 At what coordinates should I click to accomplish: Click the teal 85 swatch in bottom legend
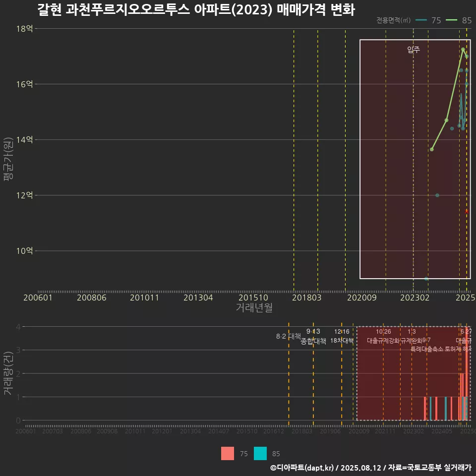click(x=260, y=453)
